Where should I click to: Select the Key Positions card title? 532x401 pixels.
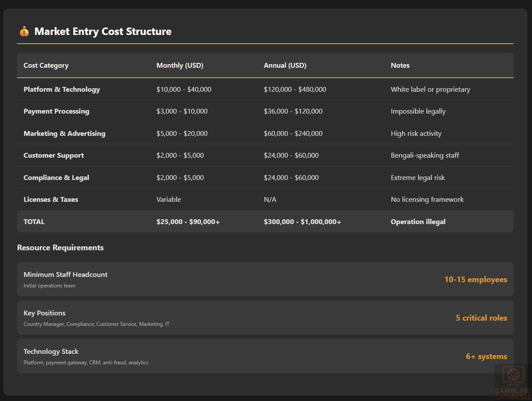point(45,313)
